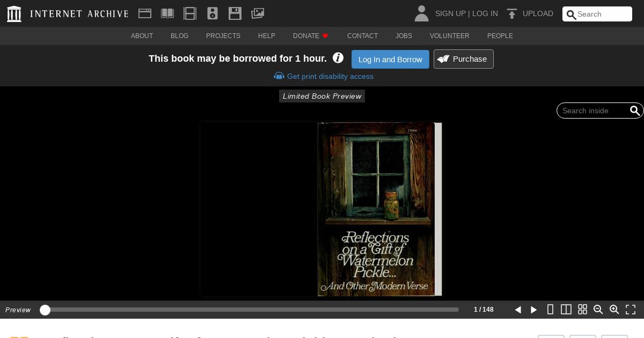Viewport: 644px width, 338px height.
Task: Zoom out of the book
Action: 598,310
